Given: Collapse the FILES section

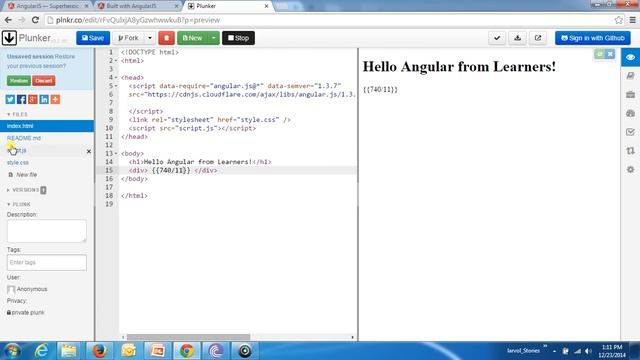Looking at the screenshot, I should tap(17, 114).
